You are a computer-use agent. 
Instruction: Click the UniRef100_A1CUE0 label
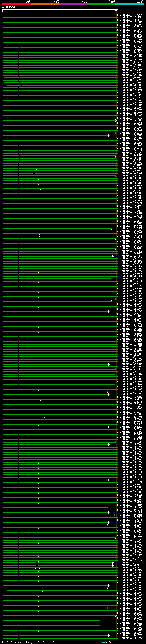[131, 161]
